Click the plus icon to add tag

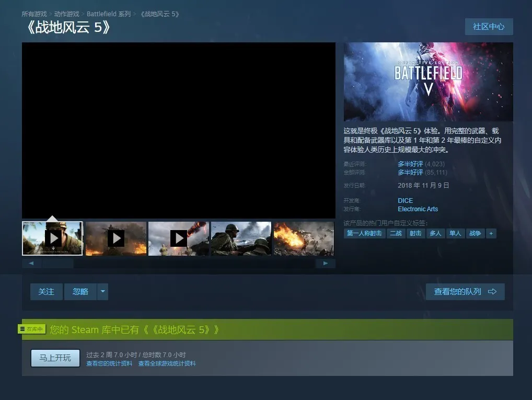pyautogui.click(x=491, y=233)
